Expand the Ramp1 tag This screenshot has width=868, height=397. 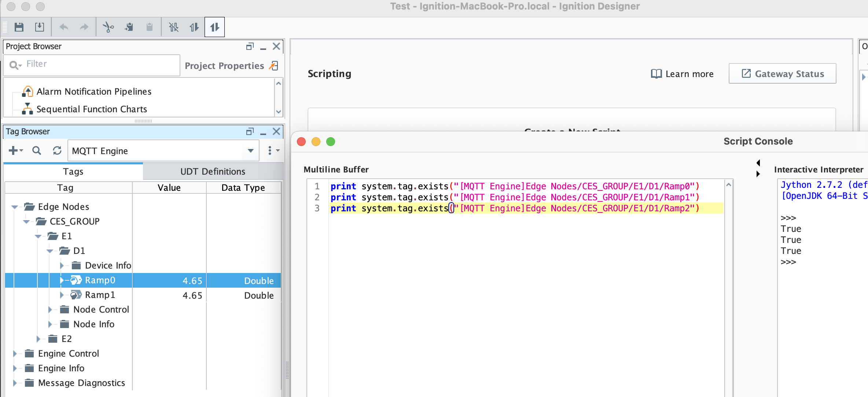[62, 295]
